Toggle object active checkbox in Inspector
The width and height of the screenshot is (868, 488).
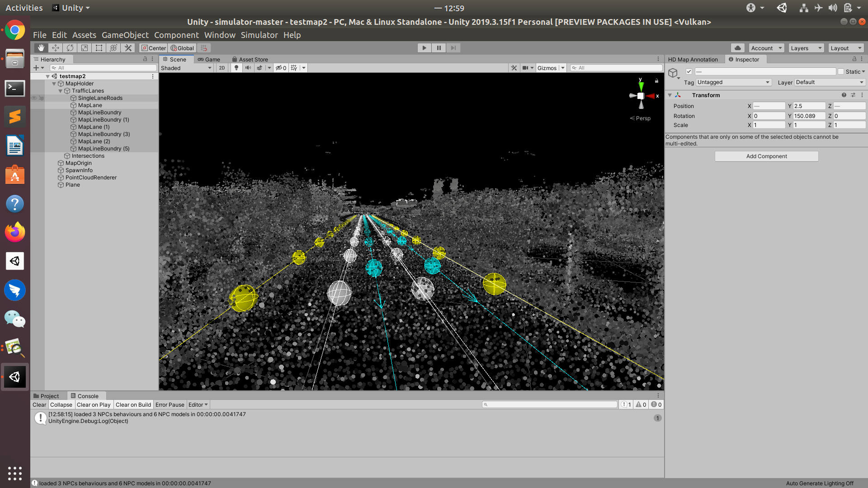pyautogui.click(x=689, y=71)
